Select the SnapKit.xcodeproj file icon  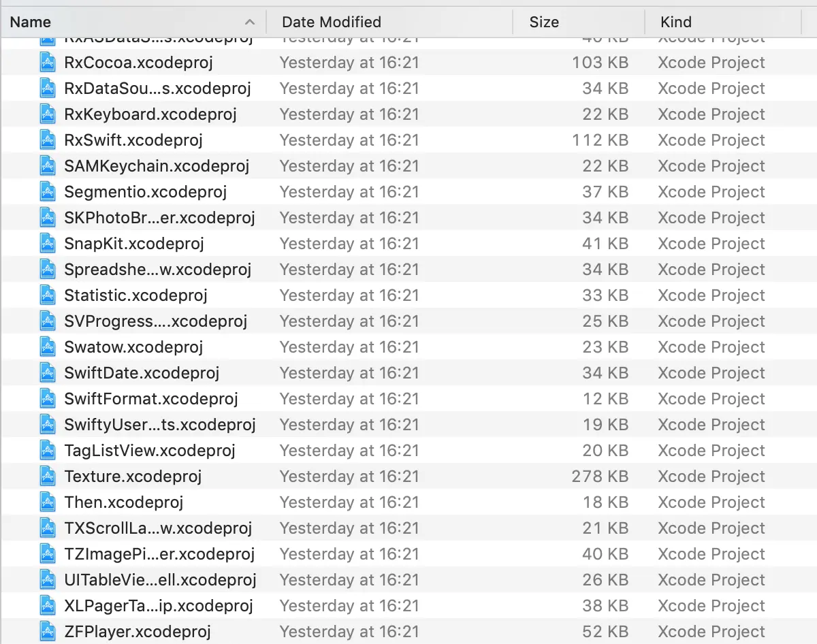(48, 244)
